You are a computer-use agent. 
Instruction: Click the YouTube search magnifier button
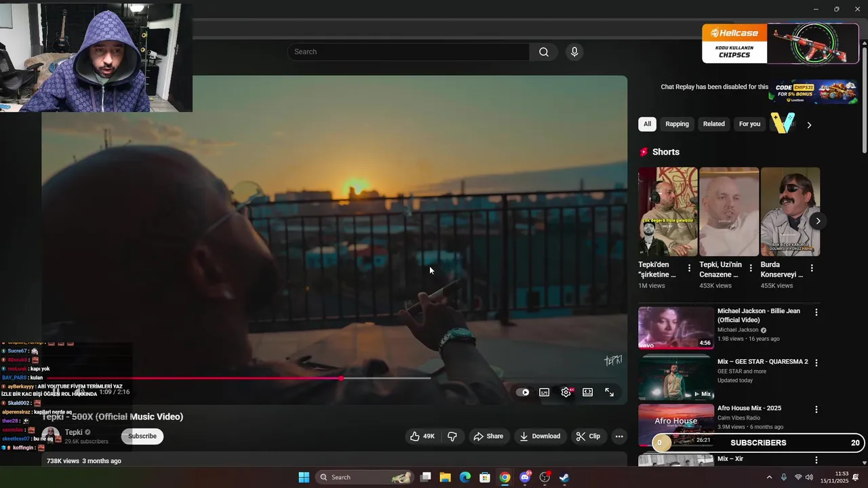[x=544, y=52]
